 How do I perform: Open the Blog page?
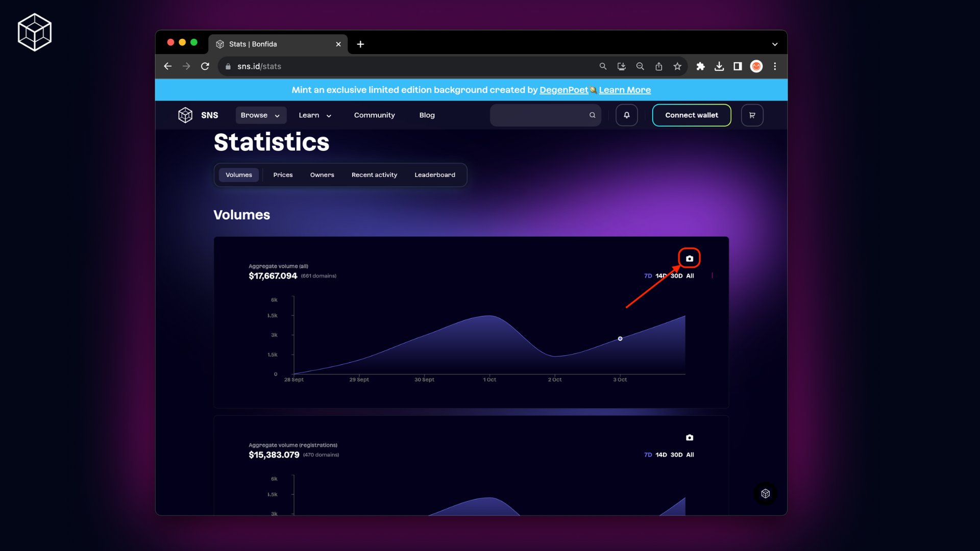pyautogui.click(x=427, y=115)
